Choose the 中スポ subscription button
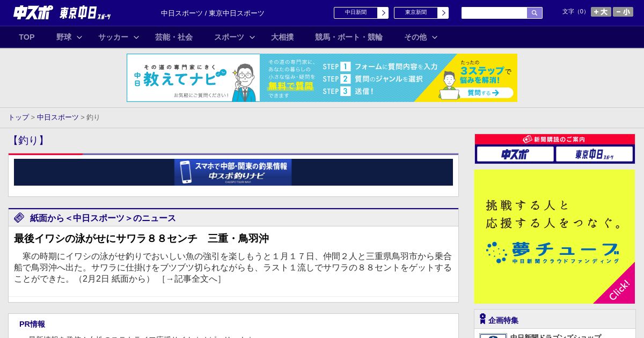 click(515, 155)
